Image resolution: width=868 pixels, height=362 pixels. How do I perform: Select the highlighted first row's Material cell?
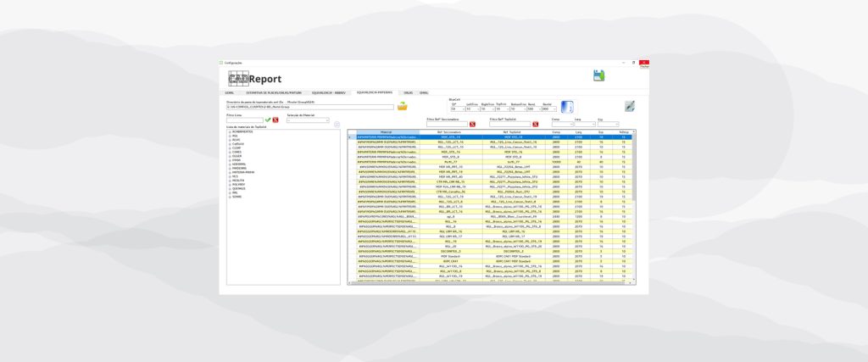[387, 136]
